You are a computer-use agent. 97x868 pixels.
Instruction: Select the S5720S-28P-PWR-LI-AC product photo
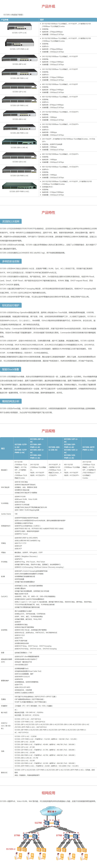pos(20,72)
